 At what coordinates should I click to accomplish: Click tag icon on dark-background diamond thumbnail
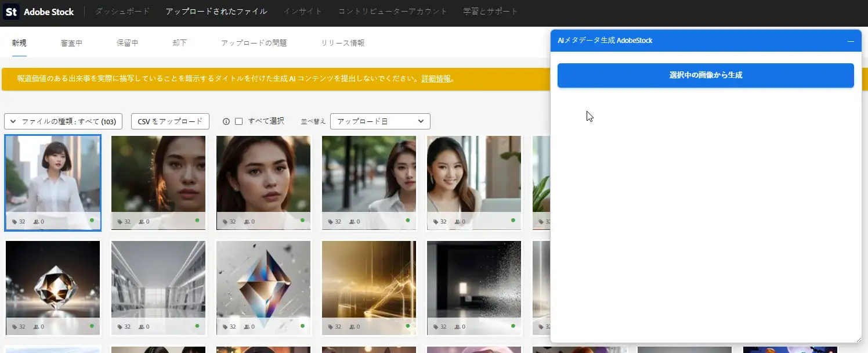(x=15, y=327)
